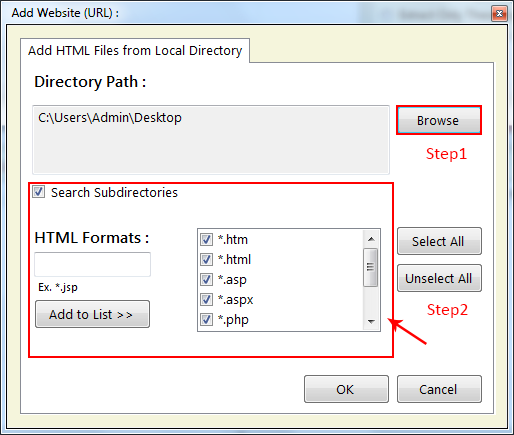
Task: Click the Unselect All button
Action: [x=439, y=278]
